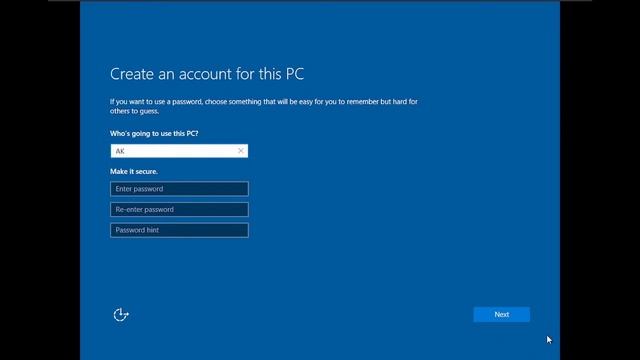Click the 'Create an account for this PC' heading

pos(207,74)
